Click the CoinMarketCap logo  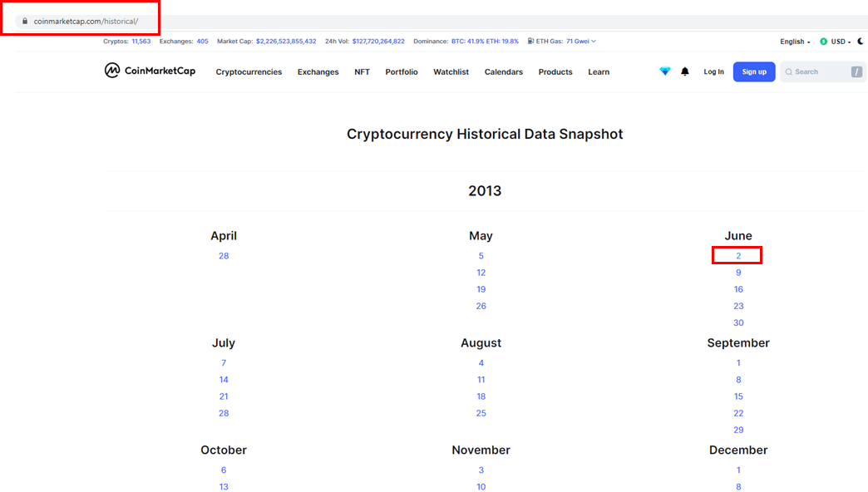point(150,71)
